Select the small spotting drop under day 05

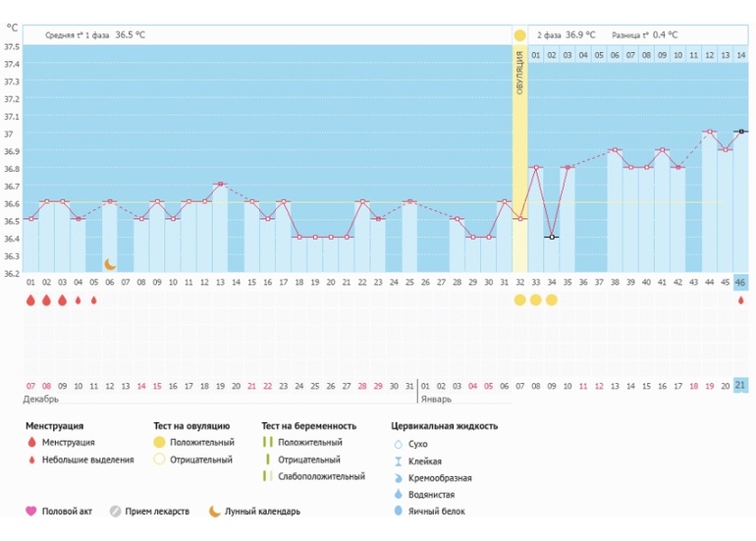(x=94, y=300)
